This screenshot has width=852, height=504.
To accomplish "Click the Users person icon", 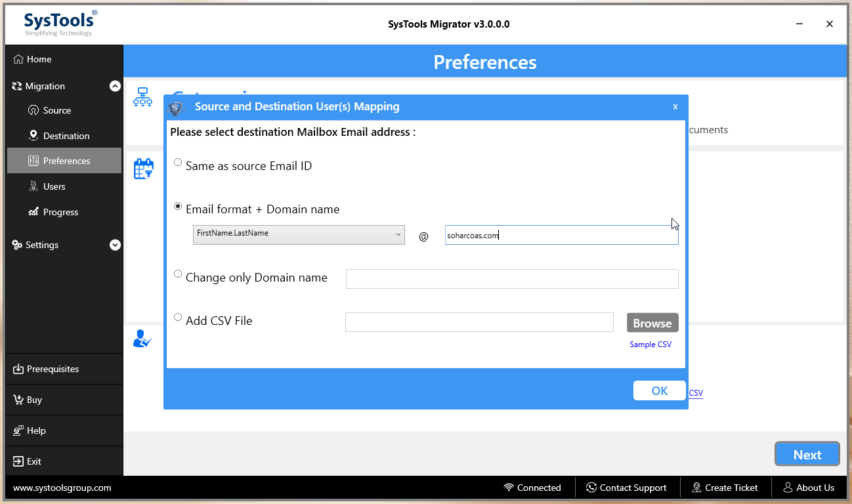I will click(33, 186).
